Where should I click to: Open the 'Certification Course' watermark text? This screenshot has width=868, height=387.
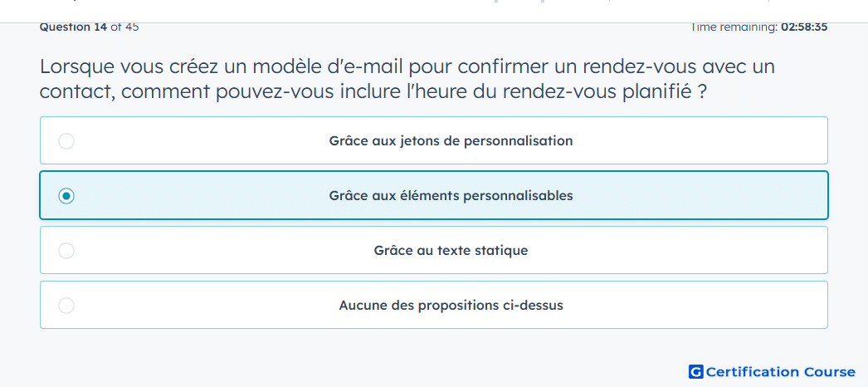click(781, 372)
